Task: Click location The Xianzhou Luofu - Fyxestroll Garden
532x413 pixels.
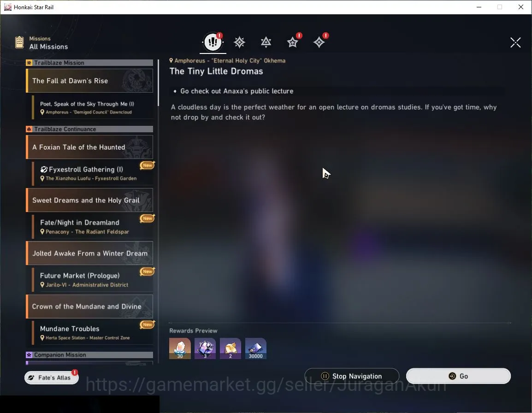Action: pyautogui.click(x=91, y=178)
